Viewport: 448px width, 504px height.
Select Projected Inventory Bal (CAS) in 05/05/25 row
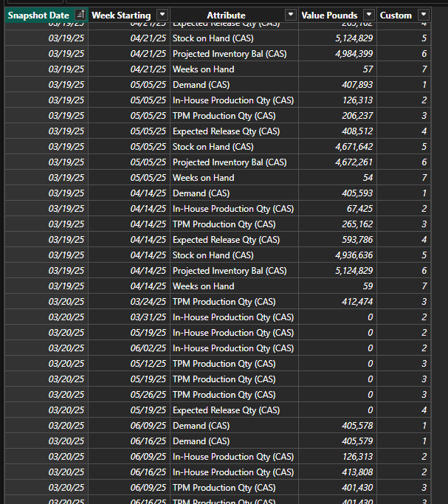click(x=230, y=162)
